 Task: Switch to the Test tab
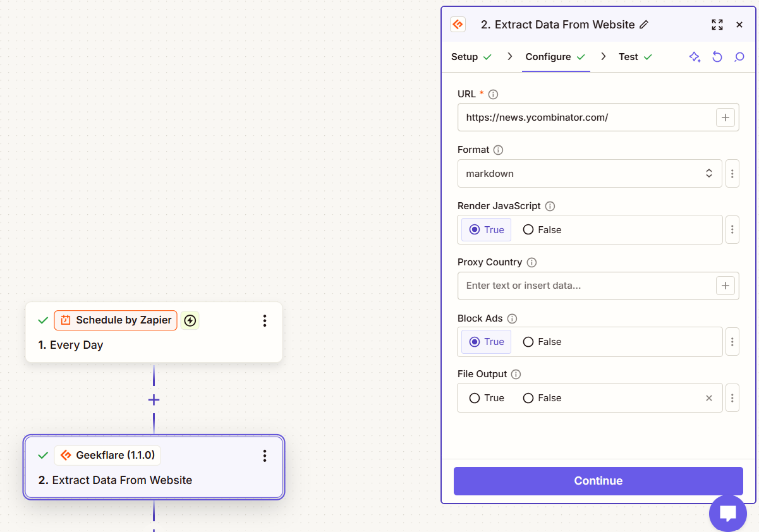[x=635, y=57]
